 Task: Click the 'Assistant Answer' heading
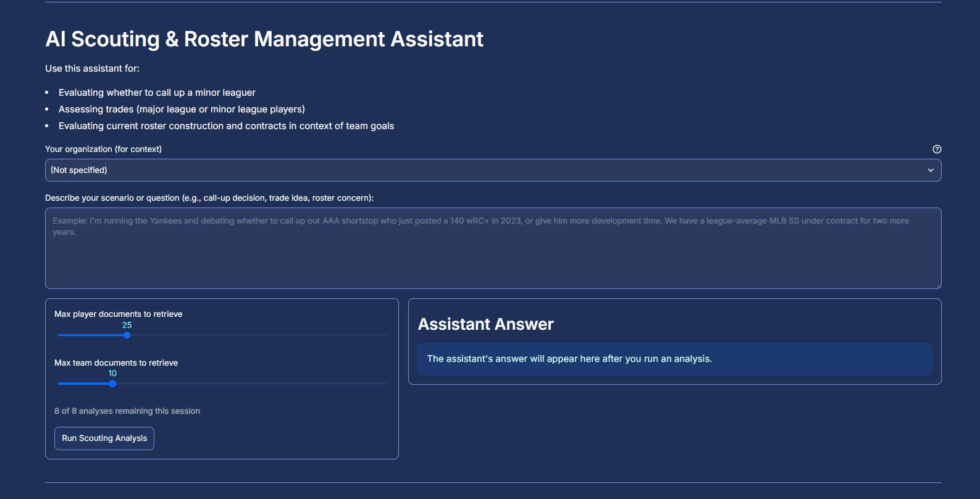(486, 324)
